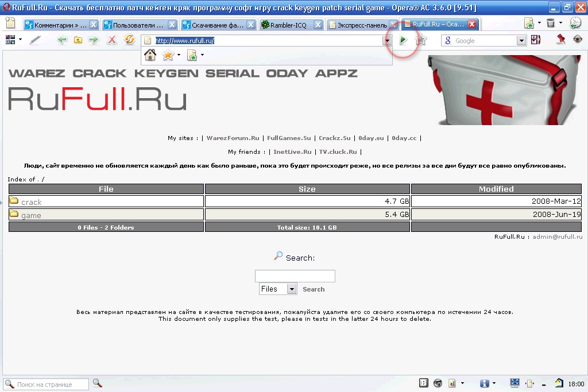Image resolution: width=588 pixels, height=392 pixels.
Task: Open the address bar history dropdown
Action: click(x=387, y=41)
